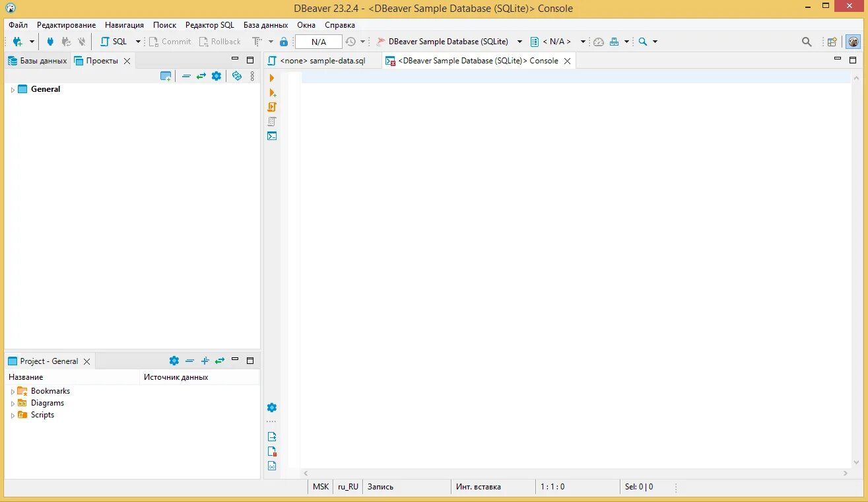The width and height of the screenshot is (868, 502).
Task: Expand the Bookmarks folder
Action: (x=12, y=392)
